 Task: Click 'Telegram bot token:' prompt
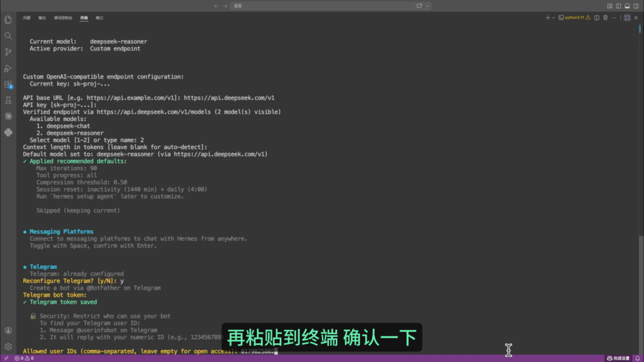[55, 295]
